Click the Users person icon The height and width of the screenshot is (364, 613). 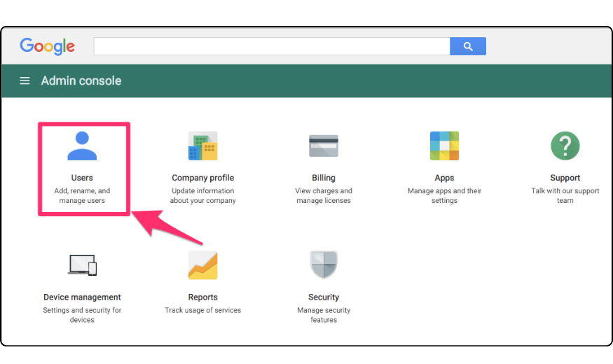click(x=82, y=146)
